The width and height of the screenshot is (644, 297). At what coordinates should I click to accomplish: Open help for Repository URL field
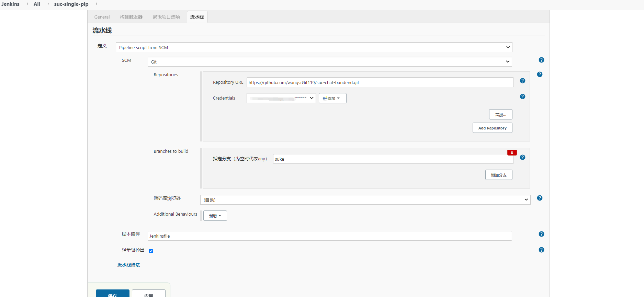(522, 81)
